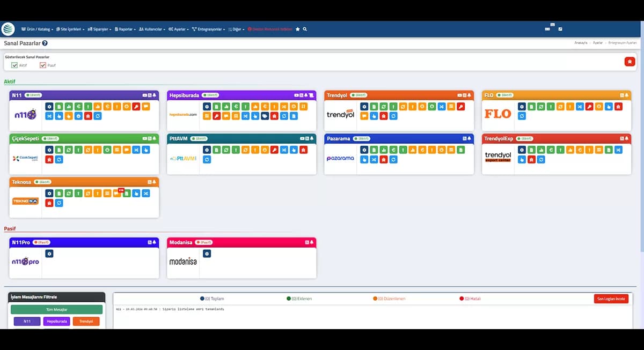
Task: Click blue hand pointer icon in TrendyolExp card
Action: [x=521, y=159]
